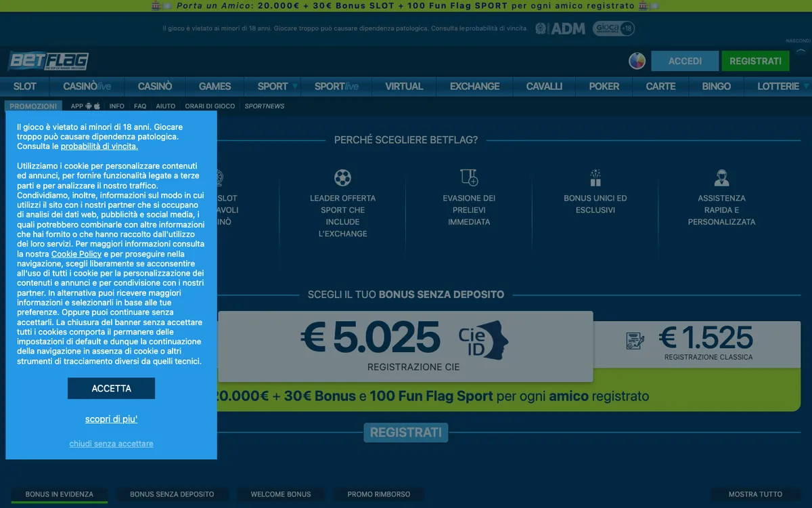Viewport: 812px width, 508px height.
Task: Open the AIUTO submenu link
Action: (x=166, y=106)
